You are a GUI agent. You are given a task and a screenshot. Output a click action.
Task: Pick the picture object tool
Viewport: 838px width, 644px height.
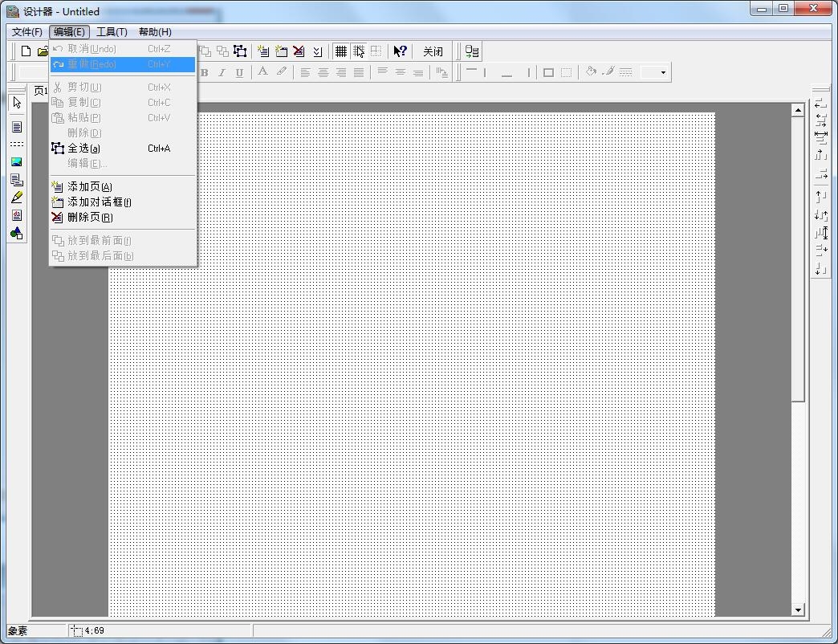(x=17, y=162)
